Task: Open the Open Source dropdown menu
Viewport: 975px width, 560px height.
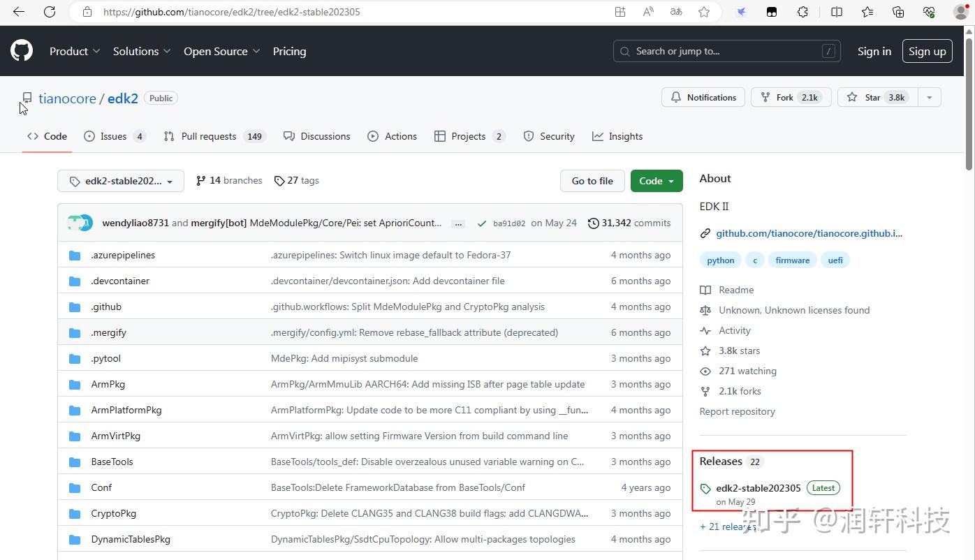Action: [x=222, y=51]
